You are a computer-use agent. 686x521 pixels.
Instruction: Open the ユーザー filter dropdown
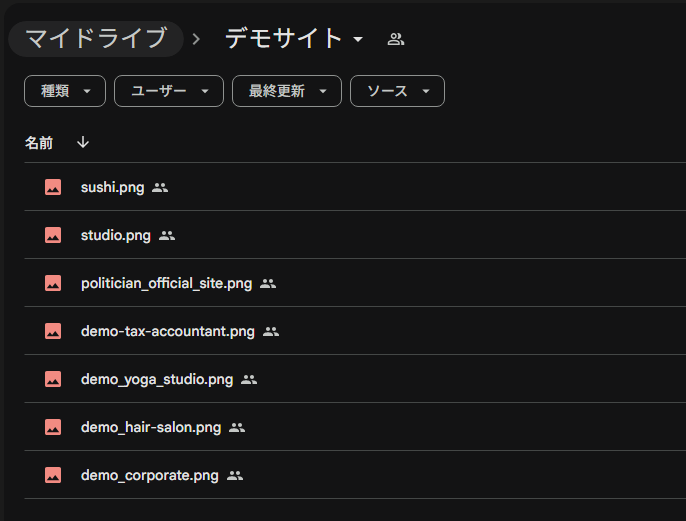click(169, 91)
